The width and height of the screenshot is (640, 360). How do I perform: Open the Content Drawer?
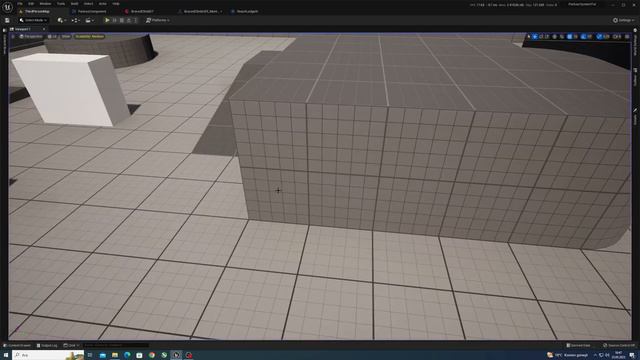(x=17, y=345)
